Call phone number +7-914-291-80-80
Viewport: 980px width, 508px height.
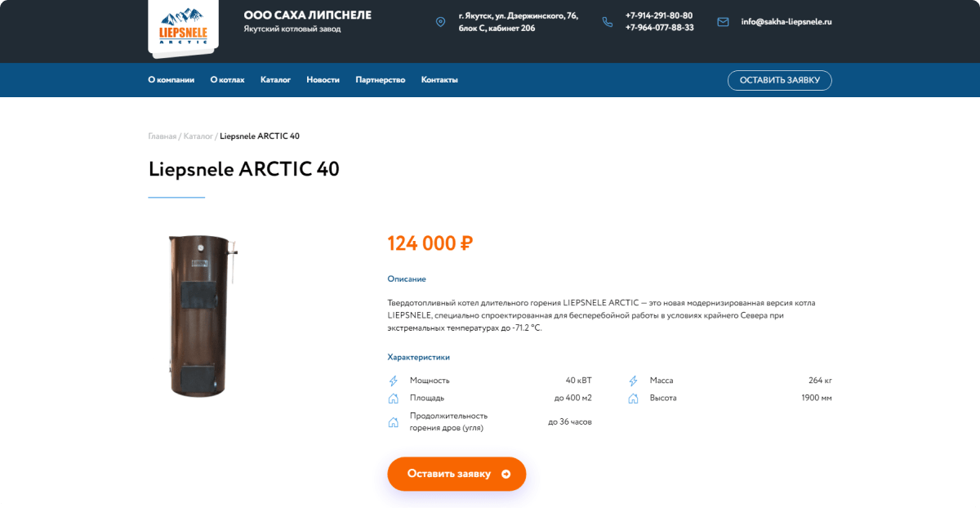659,16
